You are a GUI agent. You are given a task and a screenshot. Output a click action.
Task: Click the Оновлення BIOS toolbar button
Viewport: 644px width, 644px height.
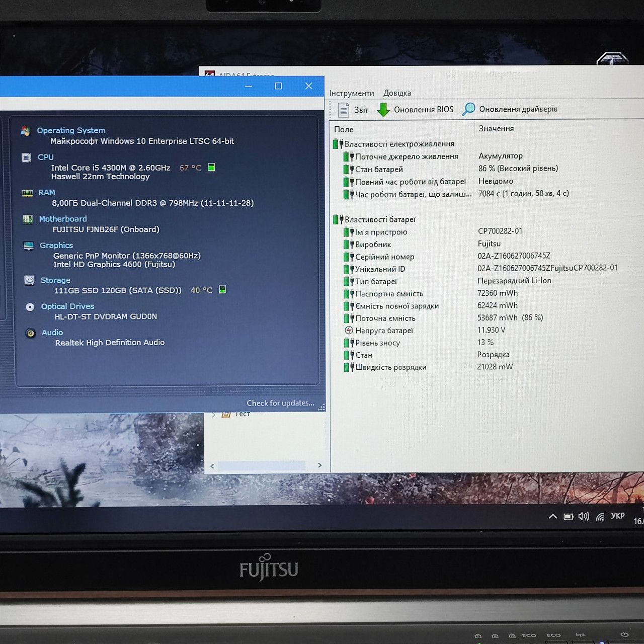click(416, 109)
